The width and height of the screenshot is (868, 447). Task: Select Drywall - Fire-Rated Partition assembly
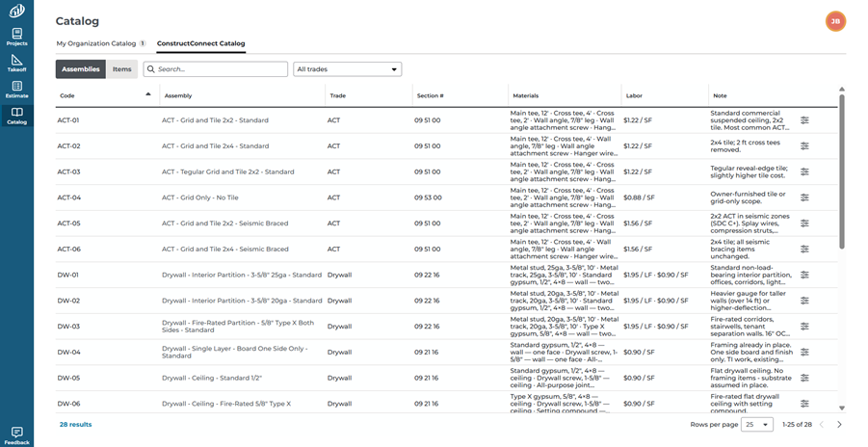tap(238, 327)
